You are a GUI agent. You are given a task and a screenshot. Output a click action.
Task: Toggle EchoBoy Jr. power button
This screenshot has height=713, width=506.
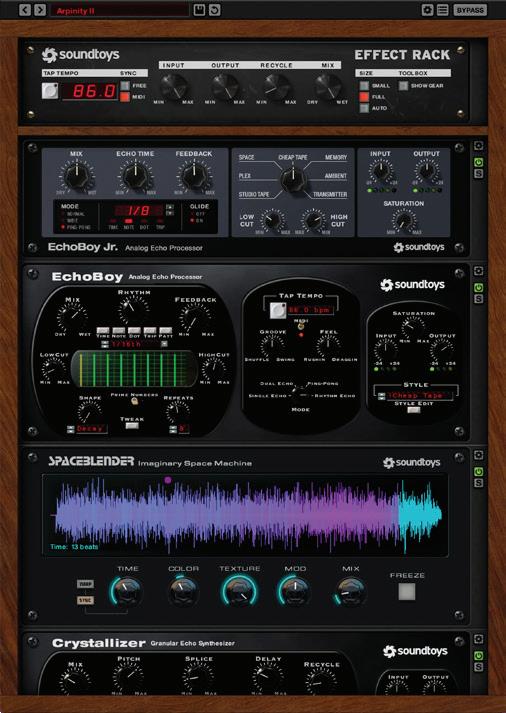478,162
